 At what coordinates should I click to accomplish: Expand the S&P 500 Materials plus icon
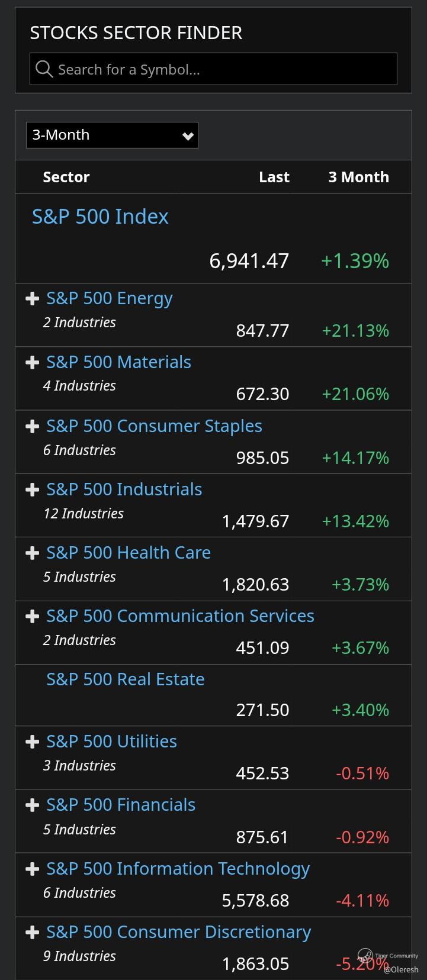[x=32, y=362]
